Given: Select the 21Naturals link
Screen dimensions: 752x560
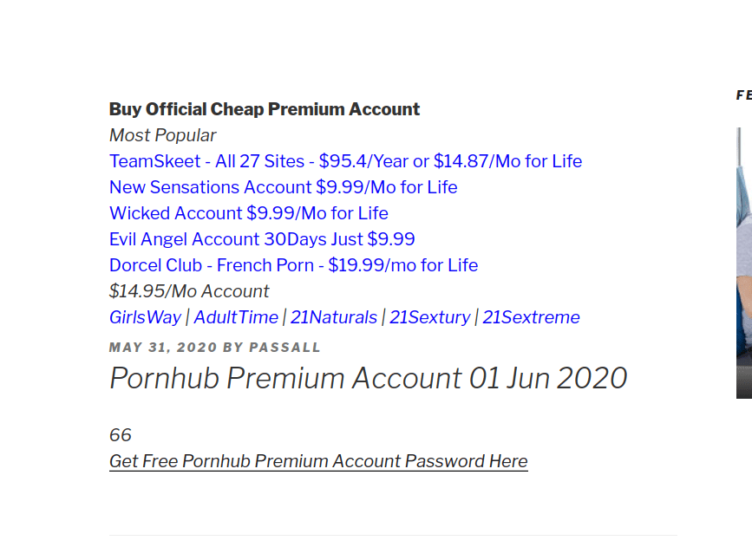Looking at the screenshot, I should (x=334, y=317).
